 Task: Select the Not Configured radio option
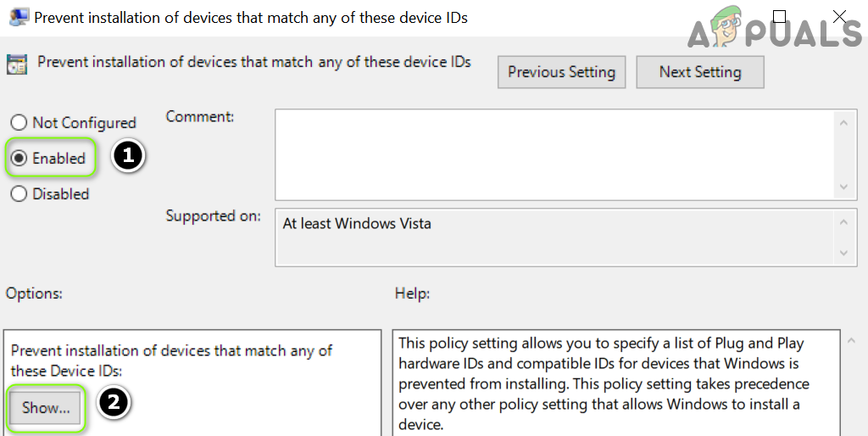point(19,123)
